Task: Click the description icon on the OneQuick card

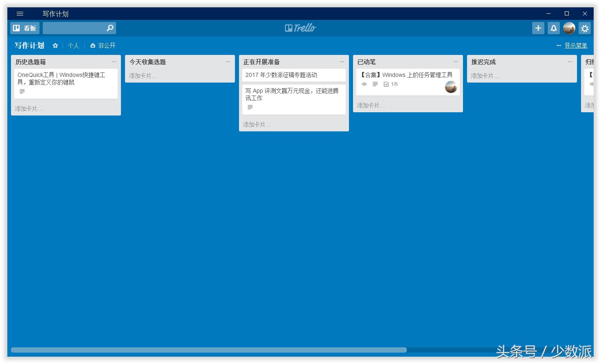Action: [22, 91]
